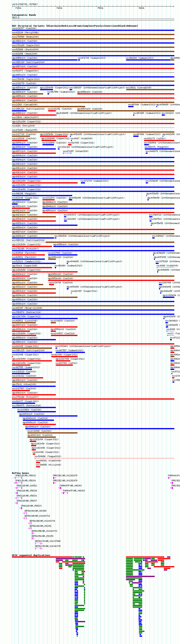Open gene DEFB104A|NM_080389
The width and height of the screenshot is (180, 644).
point(35,511)
